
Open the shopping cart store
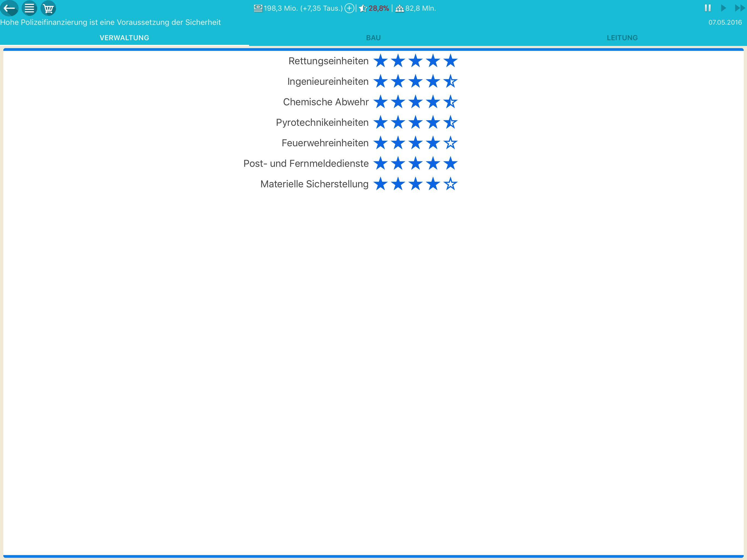tap(48, 8)
